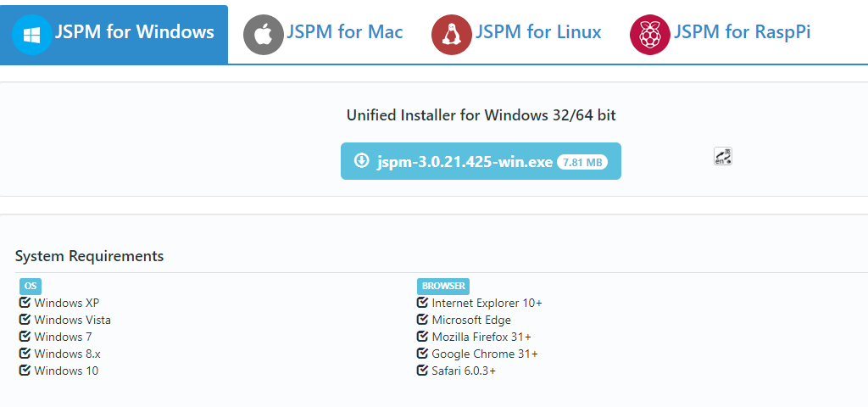This screenshot has width=868, height=407.
Task: Toggle the Microsoft Edge checkbox
Action: (422, 320)
